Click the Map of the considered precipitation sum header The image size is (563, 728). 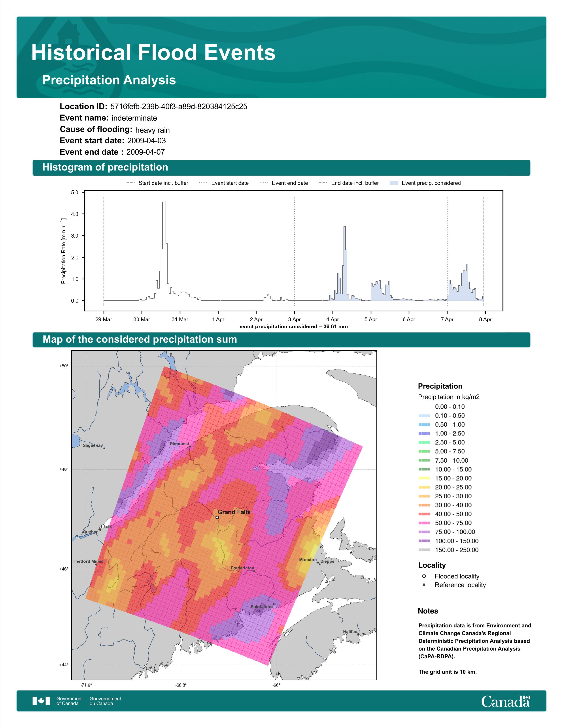(281, 340)
